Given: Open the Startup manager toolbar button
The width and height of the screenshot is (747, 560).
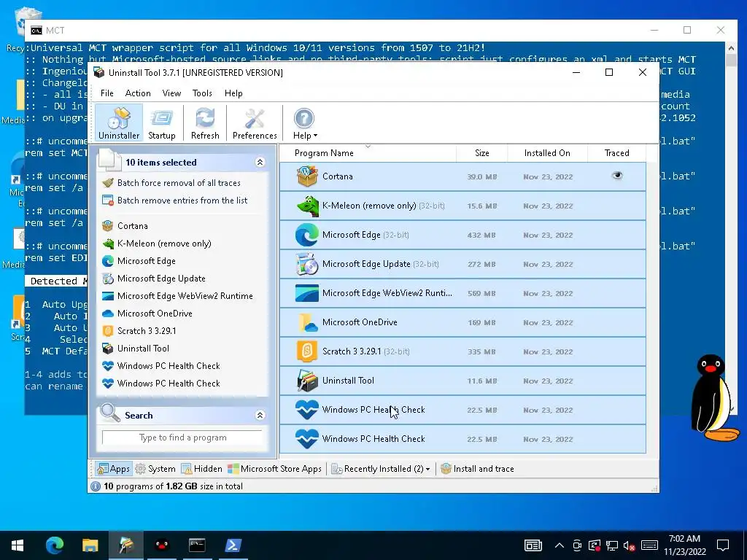Looking at the screenshot, I should (x=161, y=123).
